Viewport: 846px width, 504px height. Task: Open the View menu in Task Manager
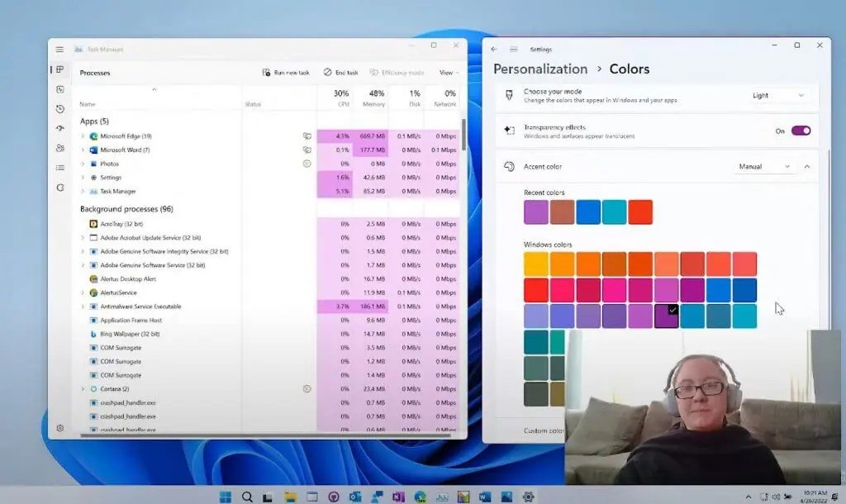(448, 73)
